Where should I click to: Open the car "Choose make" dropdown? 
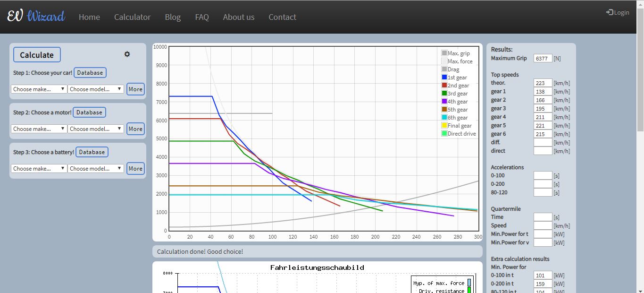39,89
